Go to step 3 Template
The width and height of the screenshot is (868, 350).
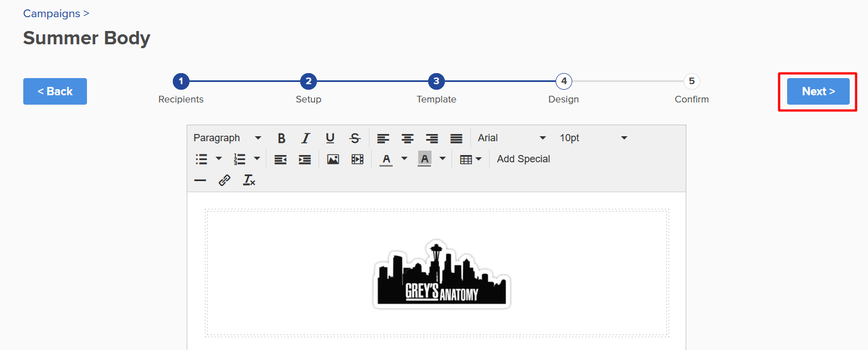tap(436, 81)
